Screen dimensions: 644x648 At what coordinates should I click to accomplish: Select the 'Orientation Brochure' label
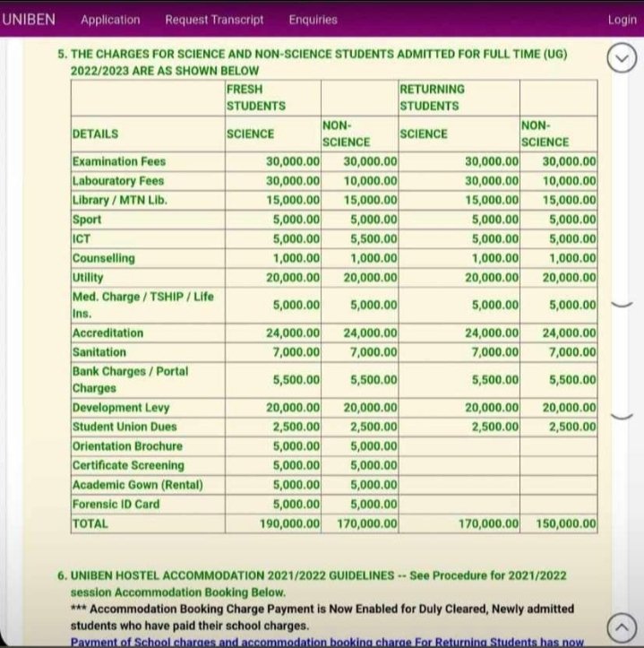pos(127,446)
